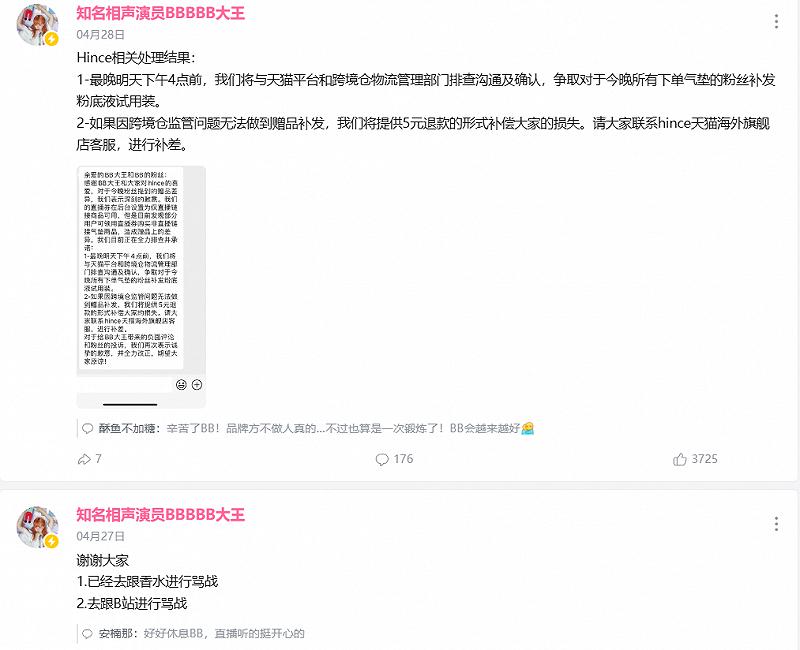Screen dimensions: 800x650
Task: Open the comment preview 好好休息BB
Action: (x=224, y=634)
